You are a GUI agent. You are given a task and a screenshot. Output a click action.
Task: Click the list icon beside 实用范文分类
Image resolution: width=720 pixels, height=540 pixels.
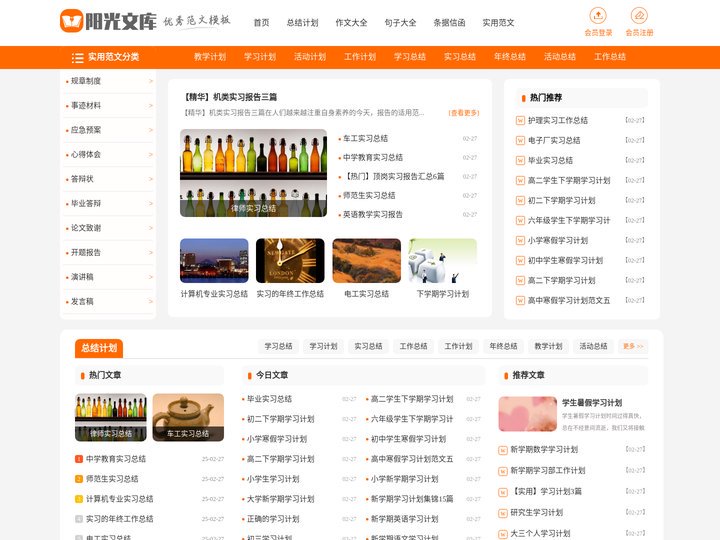pos(78,57)
